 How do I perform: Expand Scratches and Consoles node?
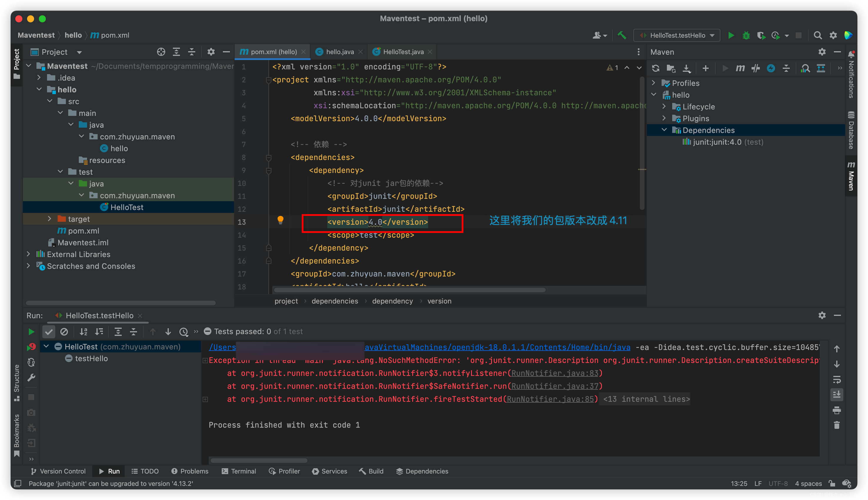click(x=29, y=266)
